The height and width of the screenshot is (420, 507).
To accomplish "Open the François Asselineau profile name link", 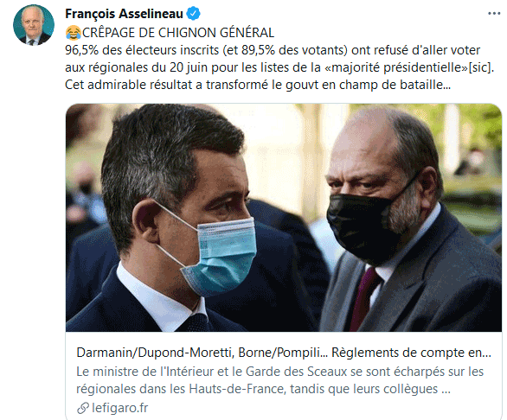I will (x=125, y=14).
